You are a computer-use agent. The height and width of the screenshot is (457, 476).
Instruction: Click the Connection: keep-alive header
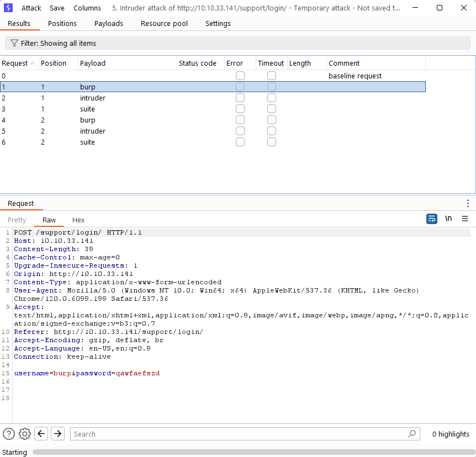point(62,357)
